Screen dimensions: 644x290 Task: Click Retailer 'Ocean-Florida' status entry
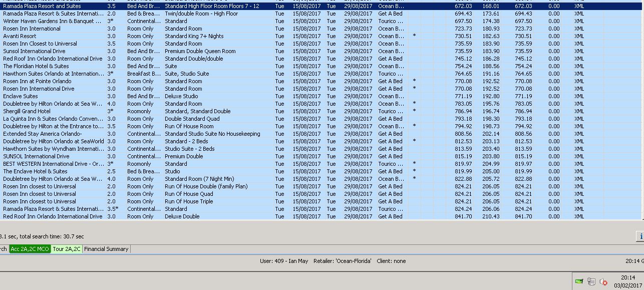pos(343,261)
